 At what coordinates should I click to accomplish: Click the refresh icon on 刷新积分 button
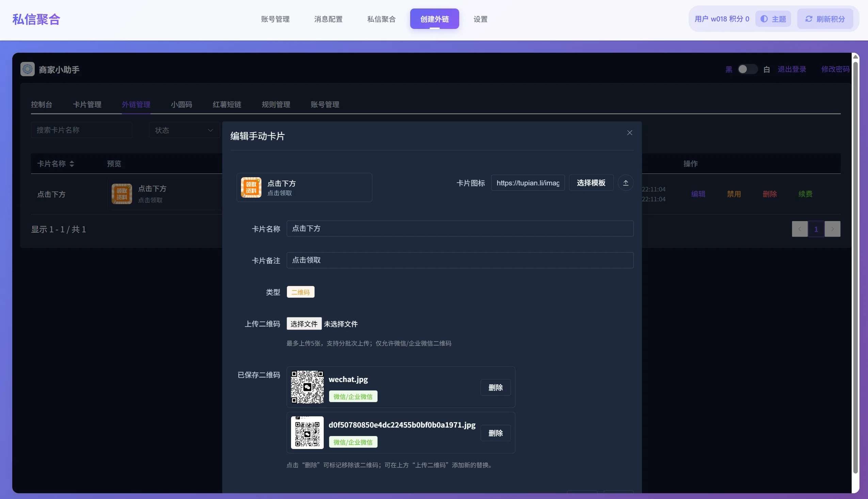[808, 19]
